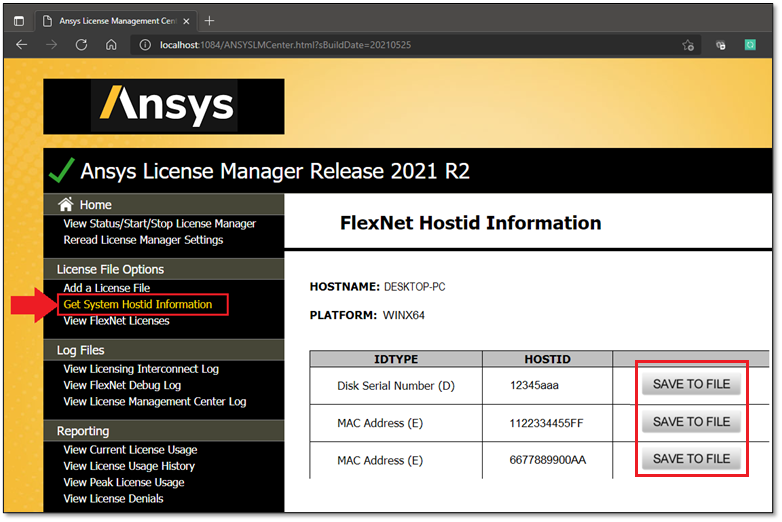The image size is (782, 522).
Task: Open View Status/Start/Stop License Manager
Action: click(x=159, y=223)
